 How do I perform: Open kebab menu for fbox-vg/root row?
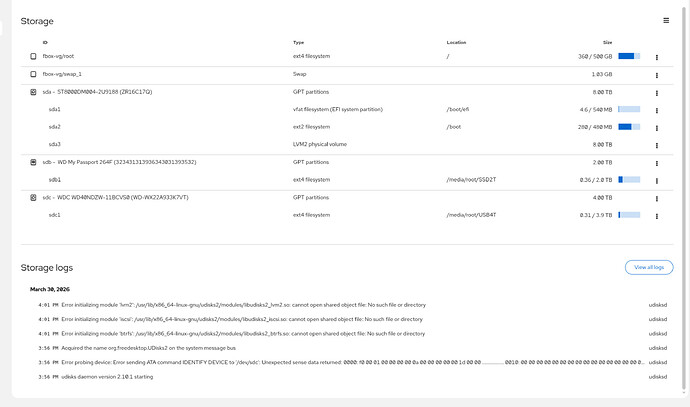[x=657, y=57]
